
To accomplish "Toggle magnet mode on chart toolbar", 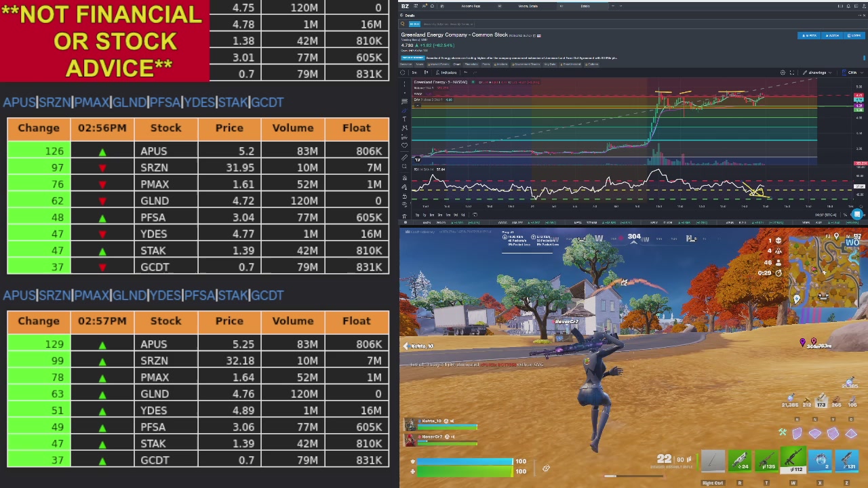I will 405,178.
